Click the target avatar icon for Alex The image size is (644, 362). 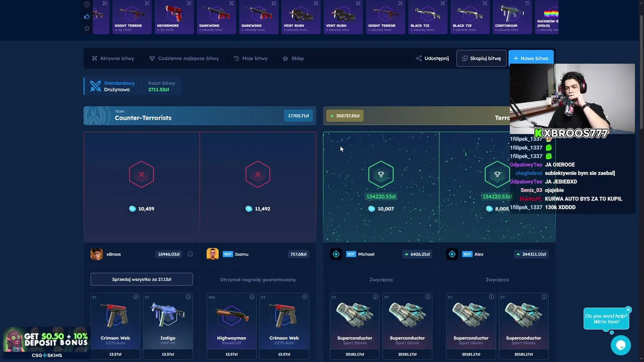point(452,254)
